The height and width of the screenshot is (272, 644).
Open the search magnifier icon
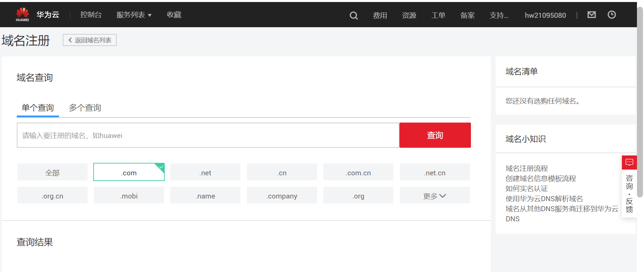coord(354,15)
